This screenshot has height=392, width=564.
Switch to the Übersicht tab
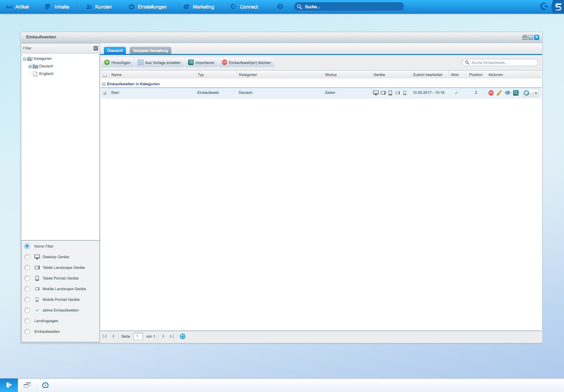[x=115, y=51]
